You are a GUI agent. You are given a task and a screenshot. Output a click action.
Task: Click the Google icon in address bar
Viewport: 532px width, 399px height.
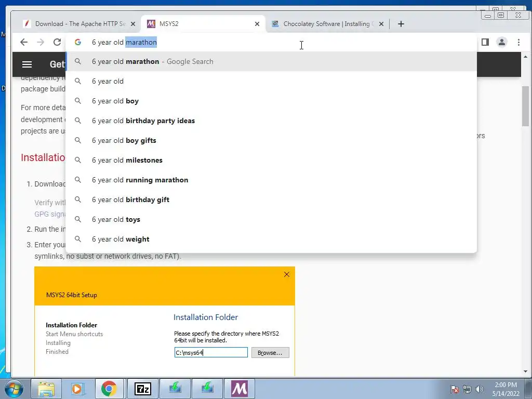78,42
